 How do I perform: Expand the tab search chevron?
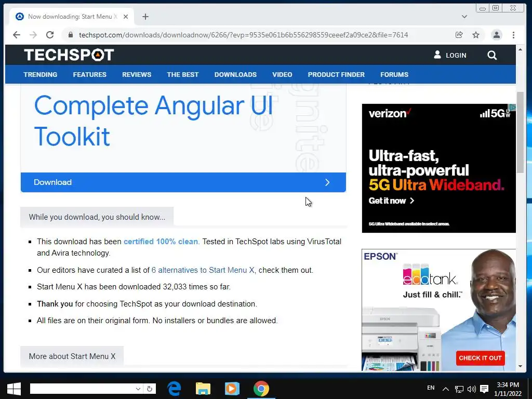(x=464, y=17)
